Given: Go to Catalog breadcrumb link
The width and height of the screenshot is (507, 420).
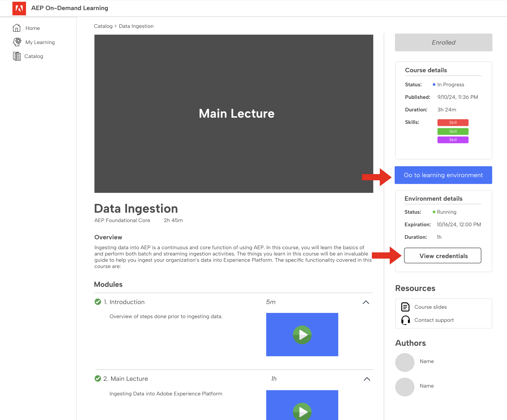Looking at the screenshot, I should click(103, 26).
